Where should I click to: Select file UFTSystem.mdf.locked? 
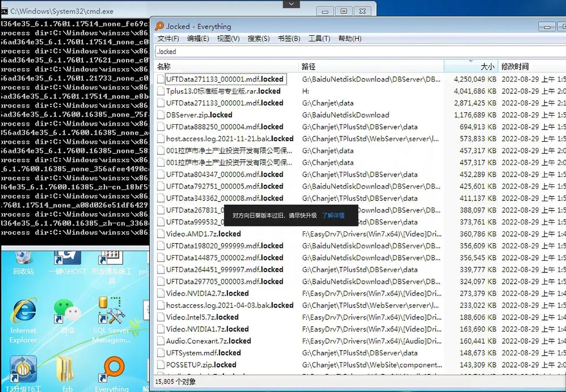pos(203,353)
